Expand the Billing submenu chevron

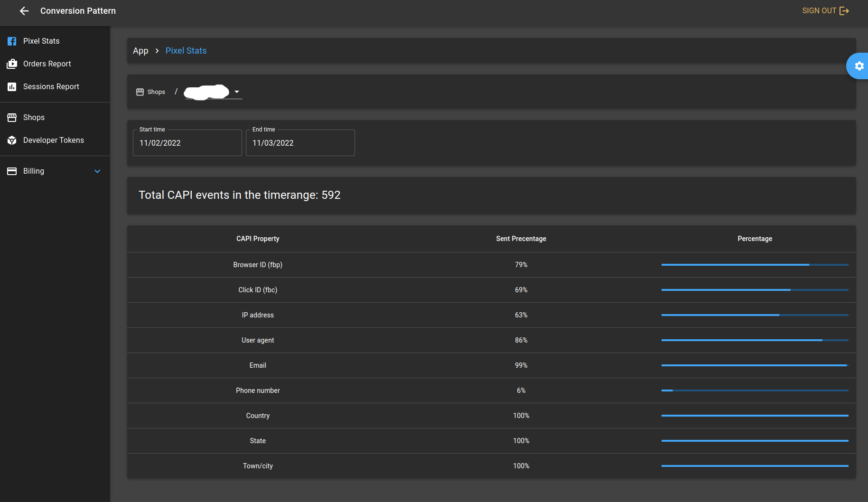[x=97, y=171]
